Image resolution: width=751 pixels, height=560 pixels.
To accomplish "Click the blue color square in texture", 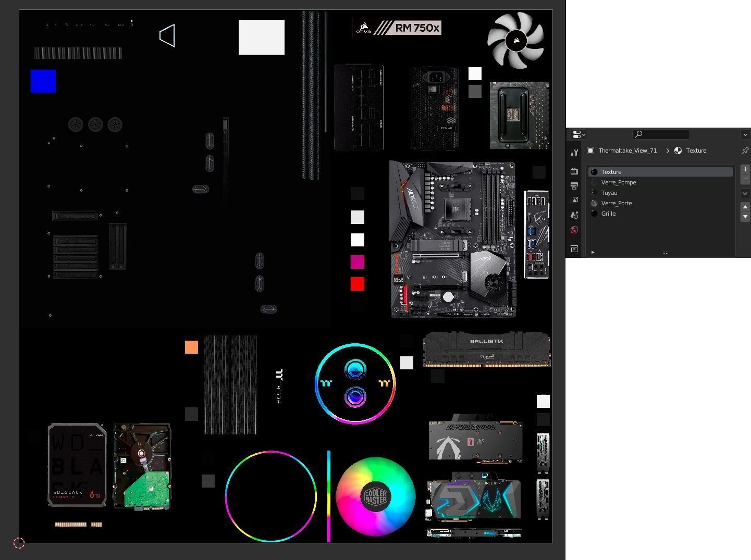I will [x=43, y=81].
